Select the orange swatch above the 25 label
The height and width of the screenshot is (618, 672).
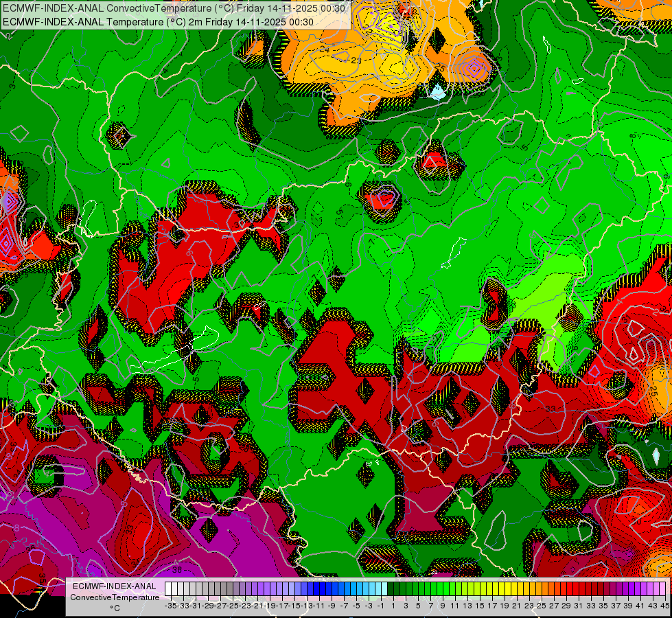point(539,588)
